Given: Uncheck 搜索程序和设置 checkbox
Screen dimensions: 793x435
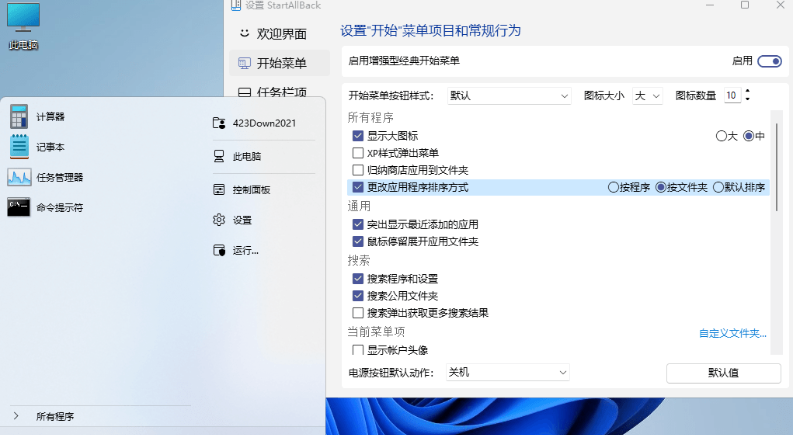Looking at the screenshot, I should tap(358, 279).
